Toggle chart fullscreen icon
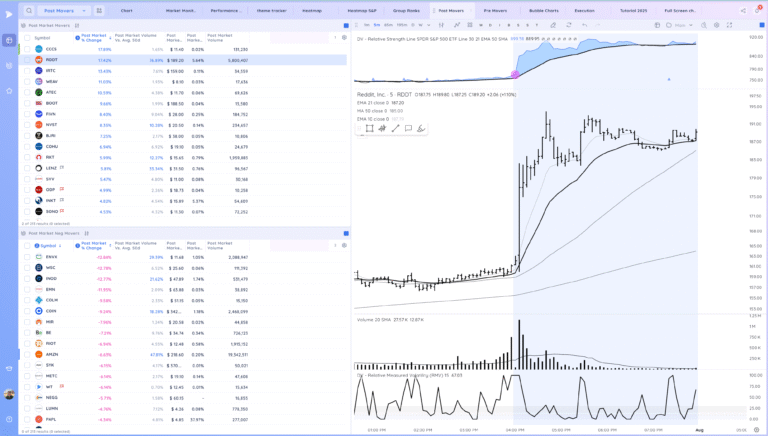This screenshot has height=436, width=768. coord(729,25)
